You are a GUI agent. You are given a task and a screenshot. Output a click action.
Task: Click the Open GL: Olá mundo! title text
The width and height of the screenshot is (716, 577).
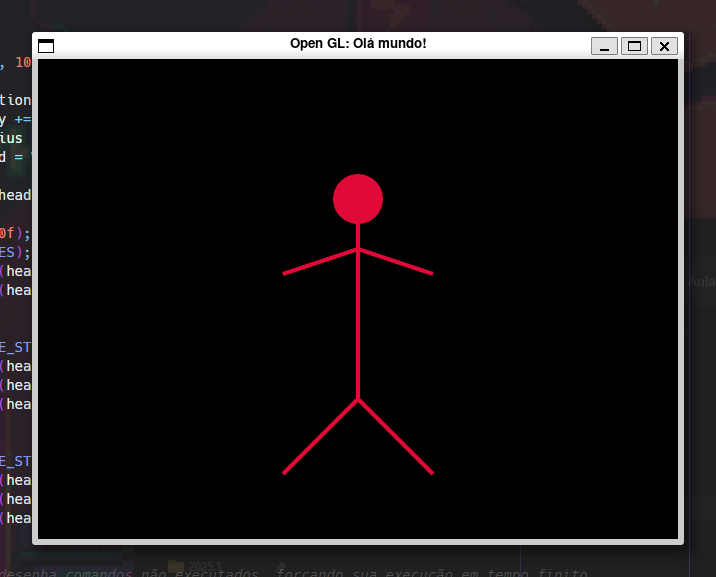pyautogui.click(x=358, y=43)
